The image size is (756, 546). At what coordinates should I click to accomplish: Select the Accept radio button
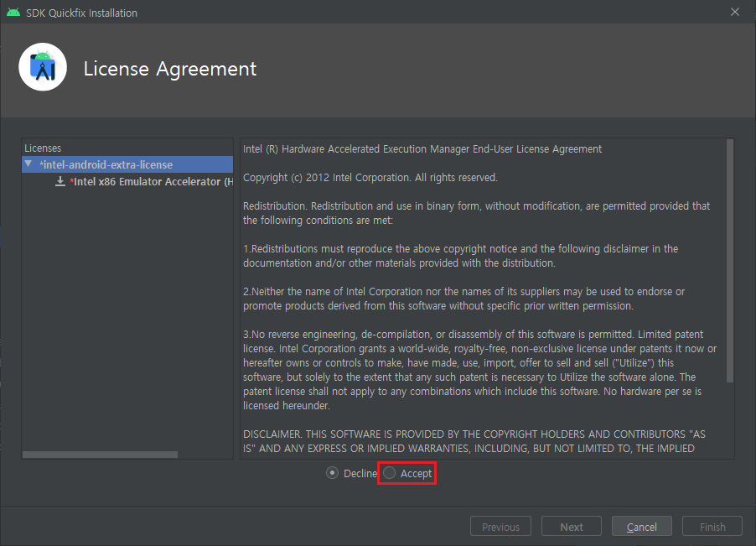[x=389, y=473]
